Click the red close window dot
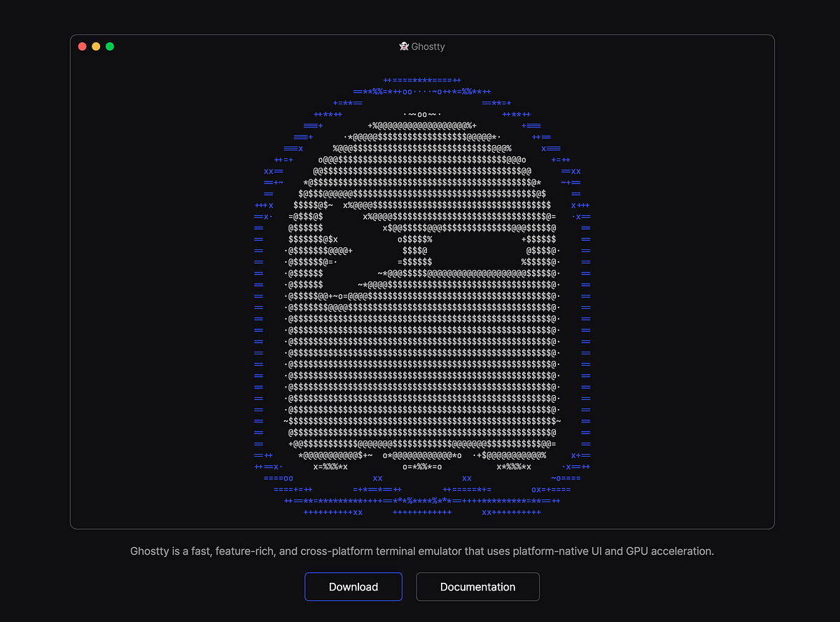This screenshot has width=840, height=622. [82, 46]
